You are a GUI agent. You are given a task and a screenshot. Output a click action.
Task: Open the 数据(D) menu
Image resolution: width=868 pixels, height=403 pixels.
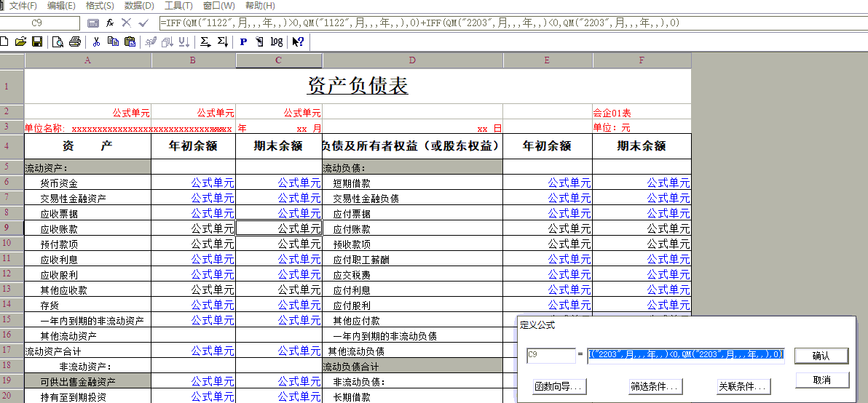139,6
